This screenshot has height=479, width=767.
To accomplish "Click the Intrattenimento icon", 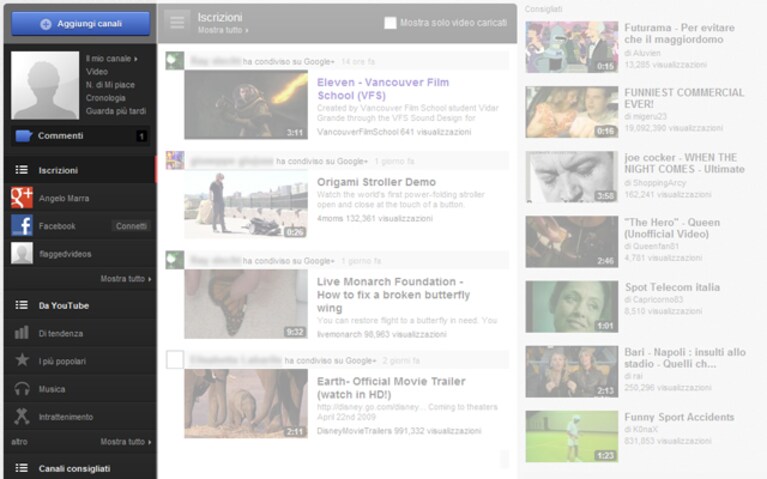I will coord(22,416).
